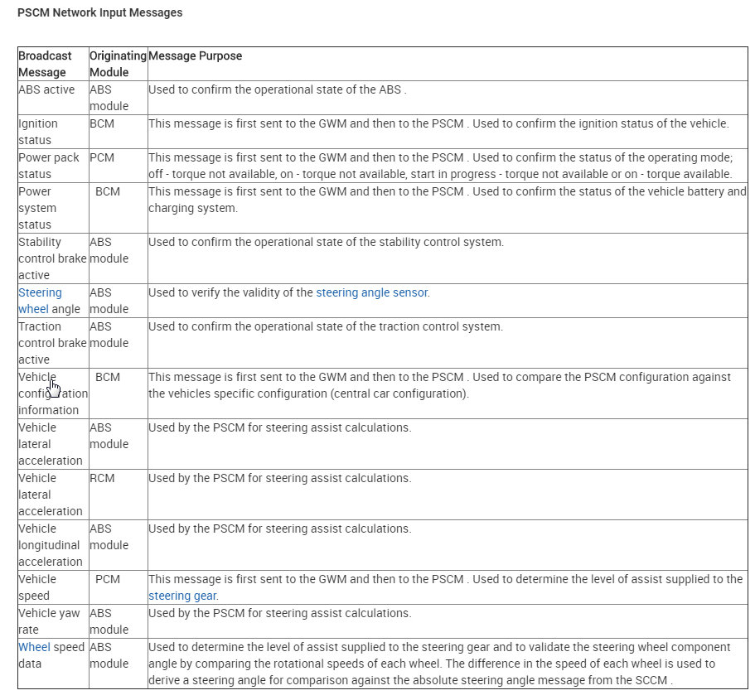The height and width of the screenshot is (700, 755).
Task: Click the 'Vehicle speed' broadcast message cell
Action: pos(53,588)
